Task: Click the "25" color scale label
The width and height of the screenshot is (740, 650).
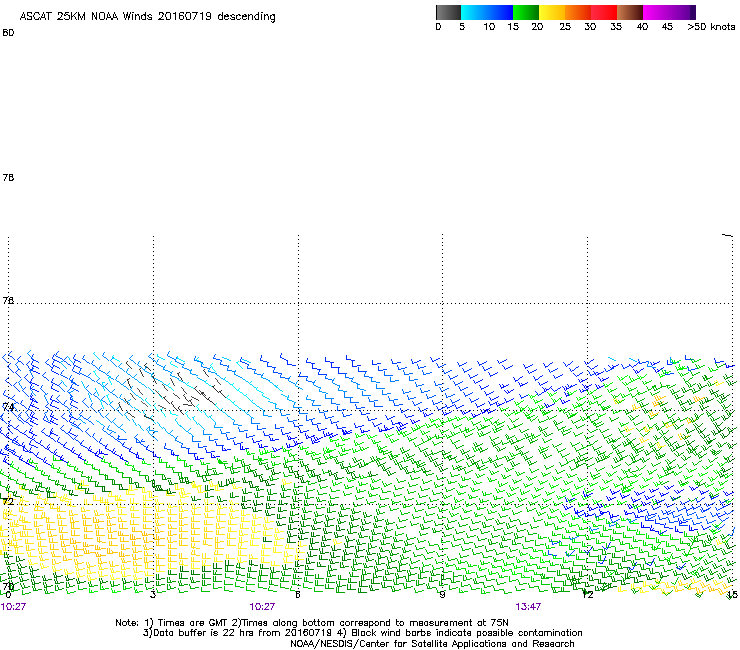Action: pyautogui.click(x=565, y=27)
